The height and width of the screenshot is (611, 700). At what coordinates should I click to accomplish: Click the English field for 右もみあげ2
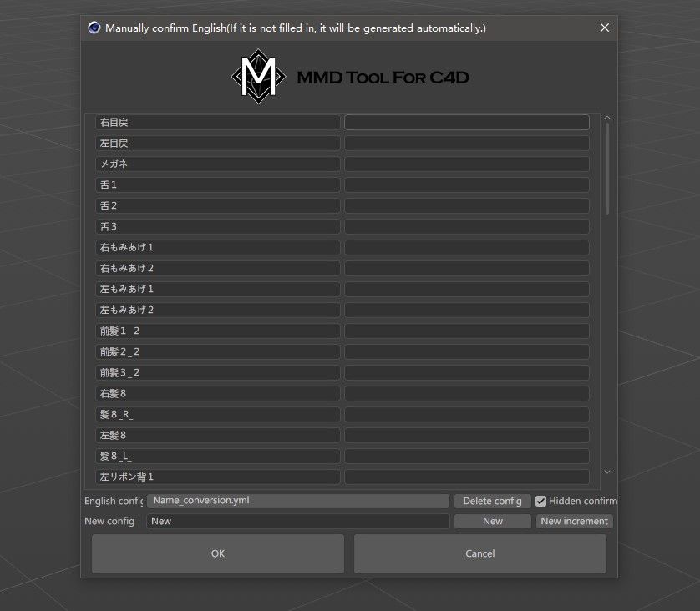point(466,268)
